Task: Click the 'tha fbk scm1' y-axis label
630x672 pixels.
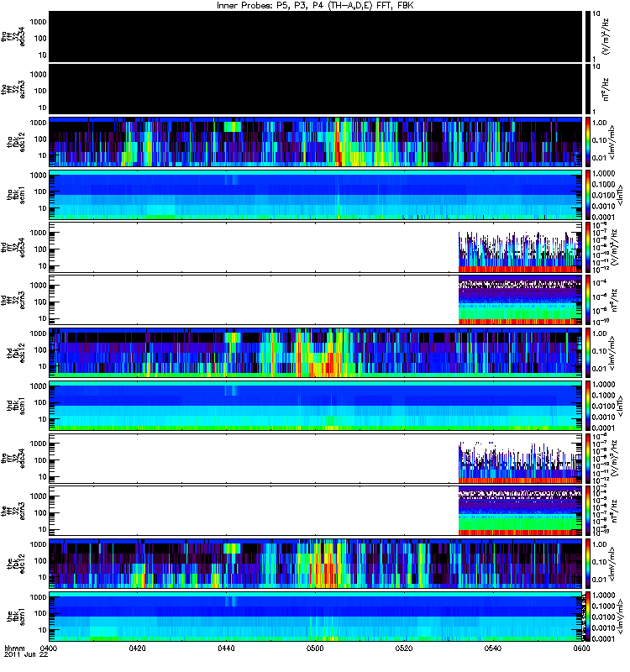Action: click(16, 195)
